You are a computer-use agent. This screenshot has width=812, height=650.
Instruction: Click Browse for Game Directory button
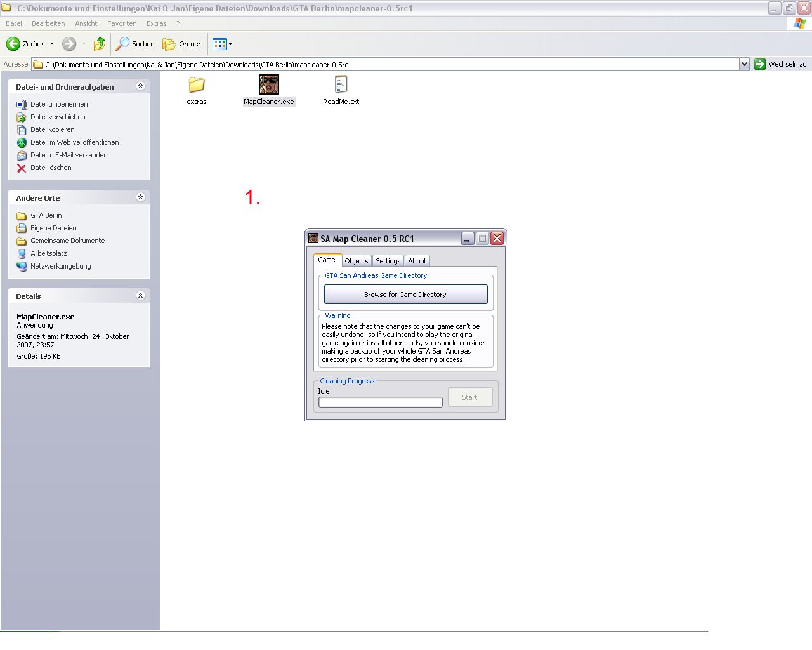coord(405,295)
